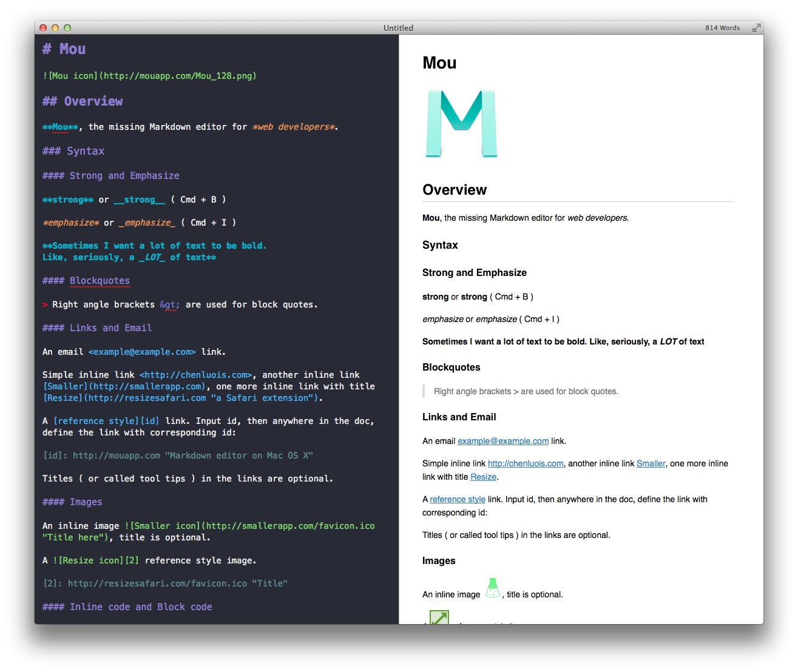Place cursor in '# Mou' heading line
798x672 pixels.
click(64, 49)
